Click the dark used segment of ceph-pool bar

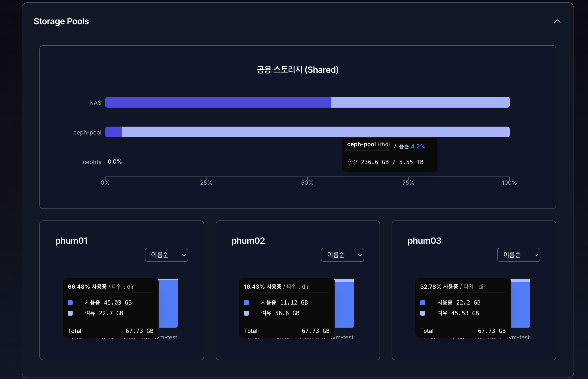113,132
